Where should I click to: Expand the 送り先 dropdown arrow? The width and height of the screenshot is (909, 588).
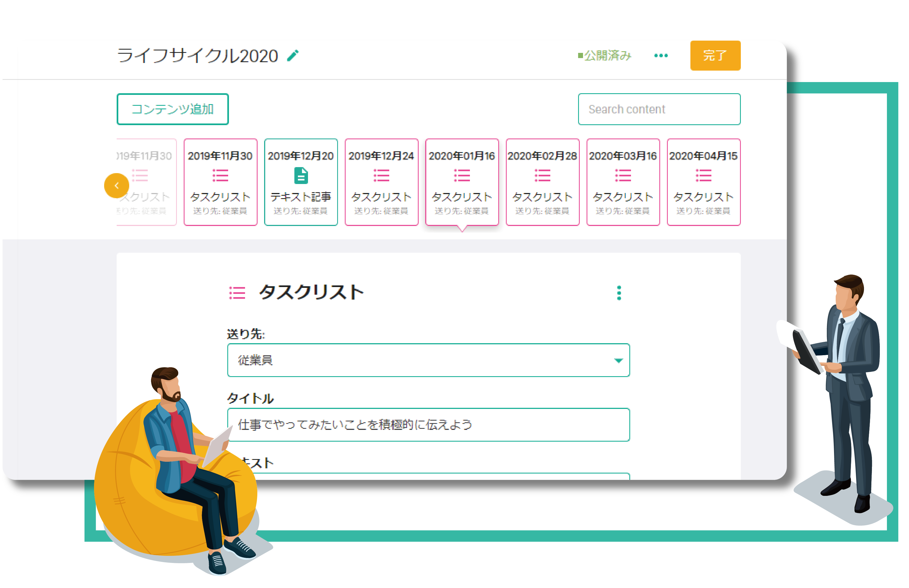point(618,360)
